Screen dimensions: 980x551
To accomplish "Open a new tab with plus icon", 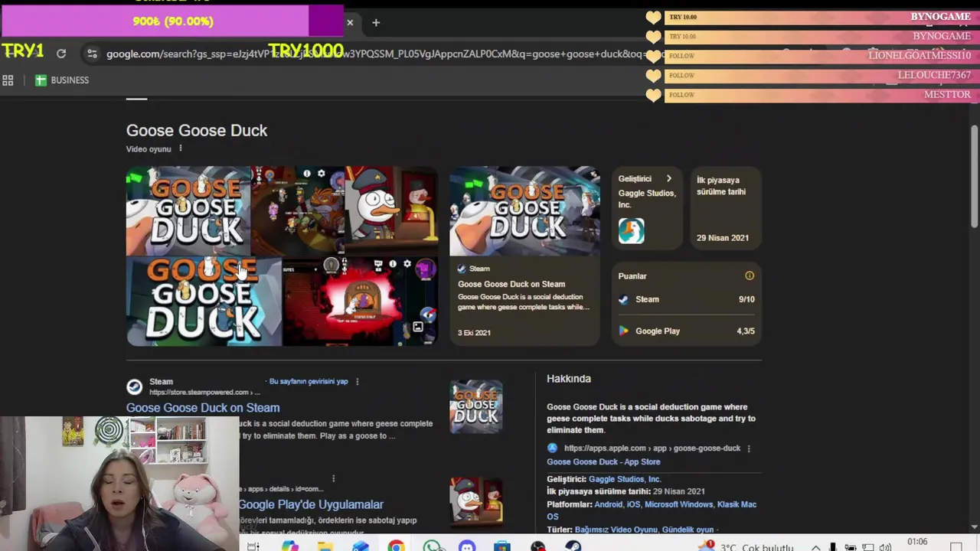I will (x=376, y=22).
